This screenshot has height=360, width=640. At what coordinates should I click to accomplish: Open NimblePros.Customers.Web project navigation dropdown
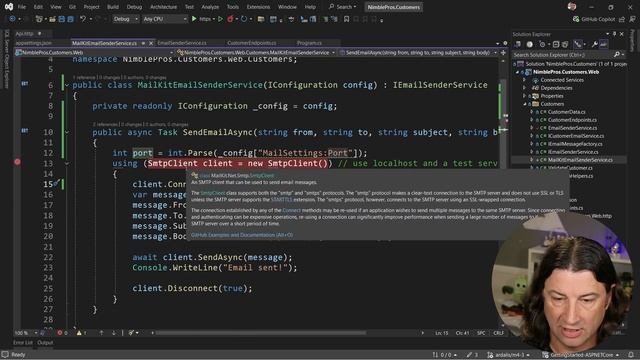94,53
